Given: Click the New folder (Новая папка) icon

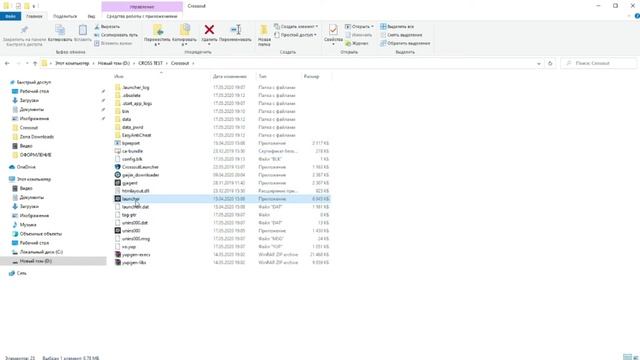Looking at the screenshot, I should [264, 29].
